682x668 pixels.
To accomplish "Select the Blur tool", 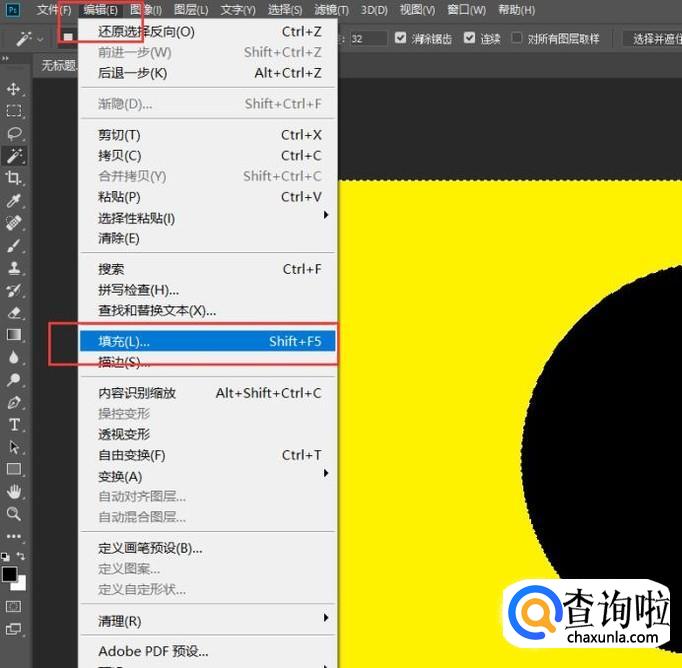I will click(x=13, y=357).
